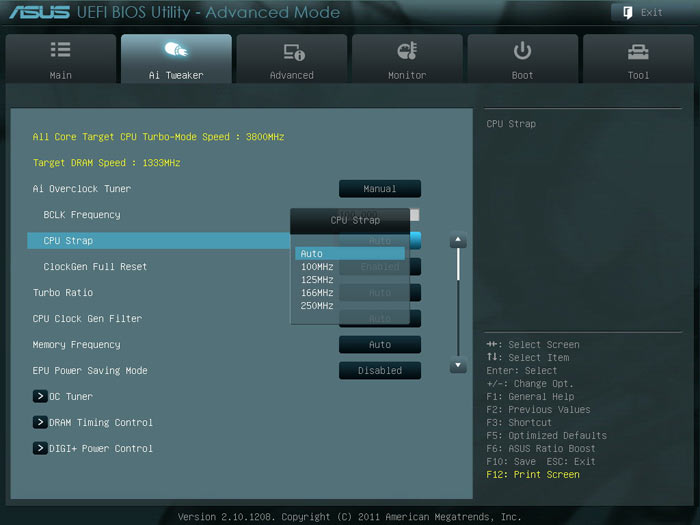The width and height of the screenshot is (700, 525).
Task: Open the Main tab list icon
Action: (x=60, y=51)
